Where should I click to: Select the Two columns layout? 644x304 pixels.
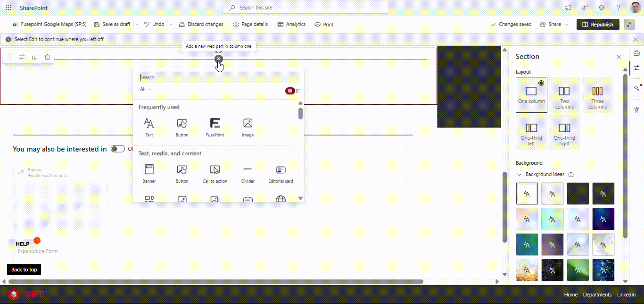pos(564,95)
